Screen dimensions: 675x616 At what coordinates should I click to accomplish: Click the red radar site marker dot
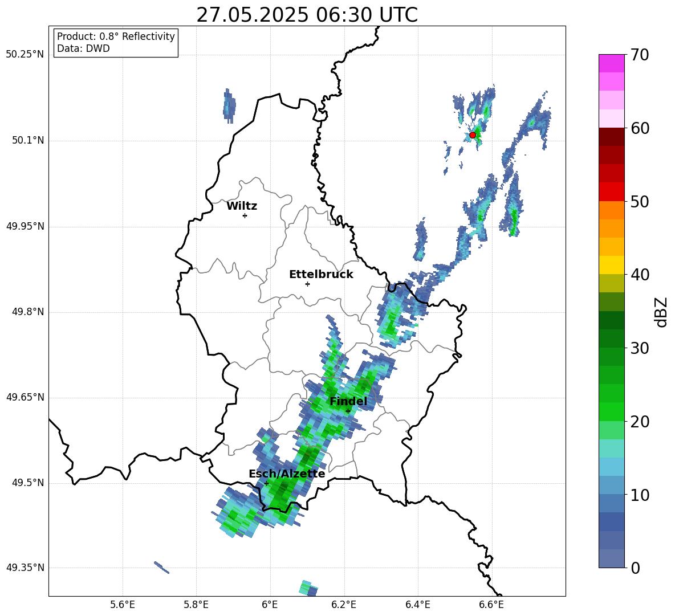[472, 135]
